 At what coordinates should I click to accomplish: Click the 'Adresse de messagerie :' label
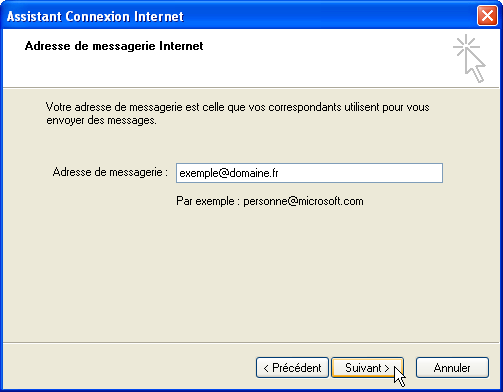pos(110,172)
